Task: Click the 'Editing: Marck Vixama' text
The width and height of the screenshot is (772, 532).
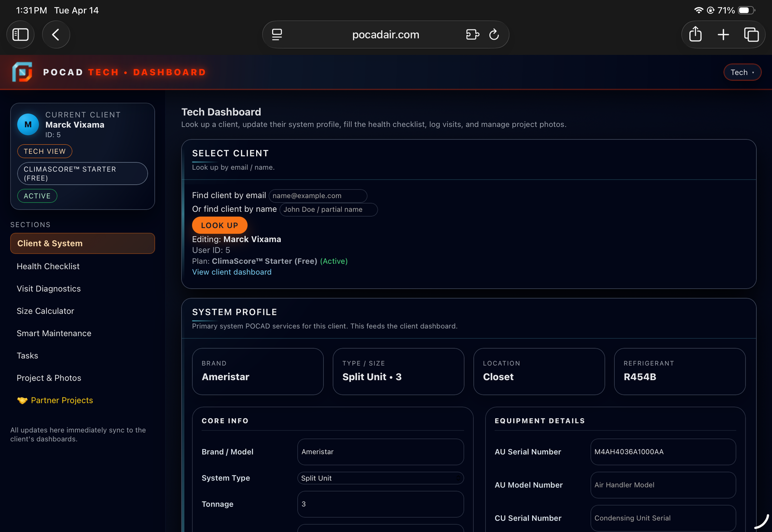Action: pos(236,239)
